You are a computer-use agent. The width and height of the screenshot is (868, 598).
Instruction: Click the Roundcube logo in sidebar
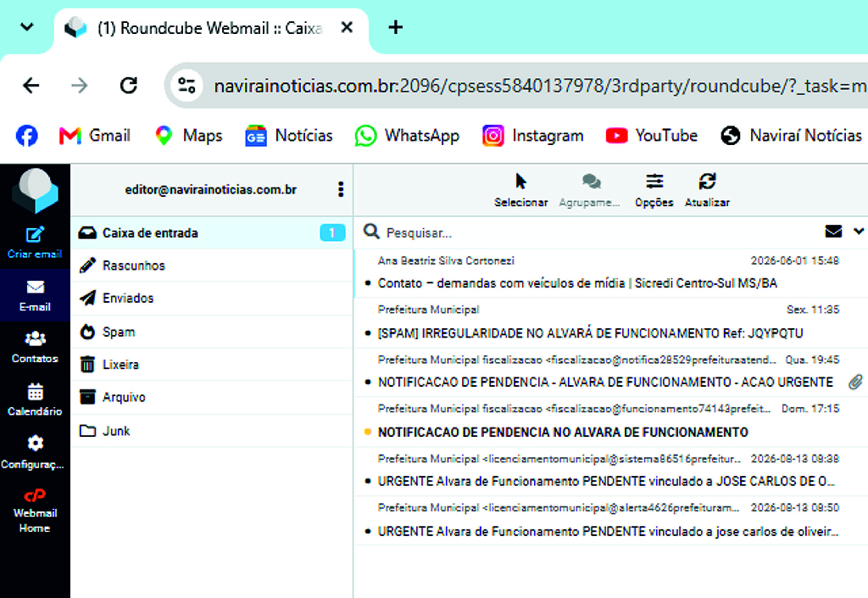point(35,191)
